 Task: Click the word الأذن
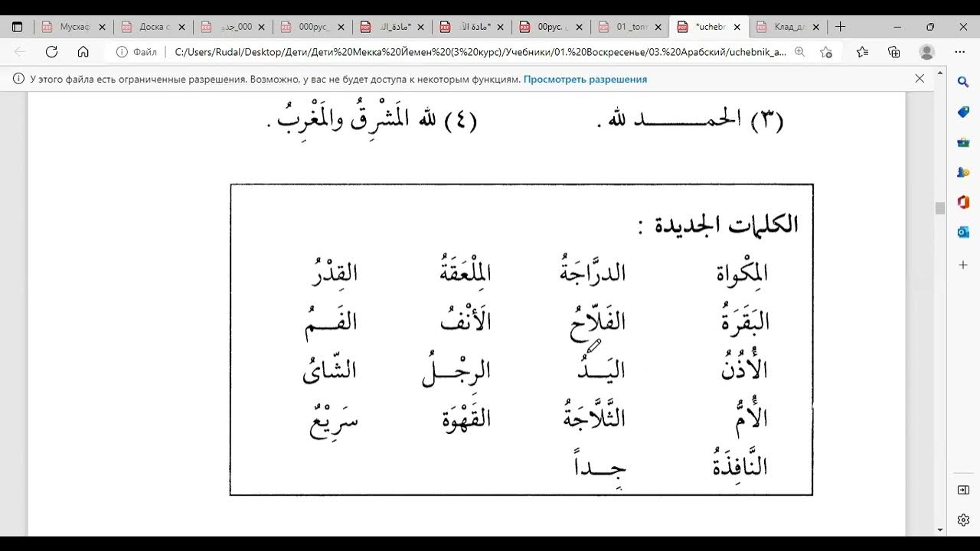(x=744, y=369)
